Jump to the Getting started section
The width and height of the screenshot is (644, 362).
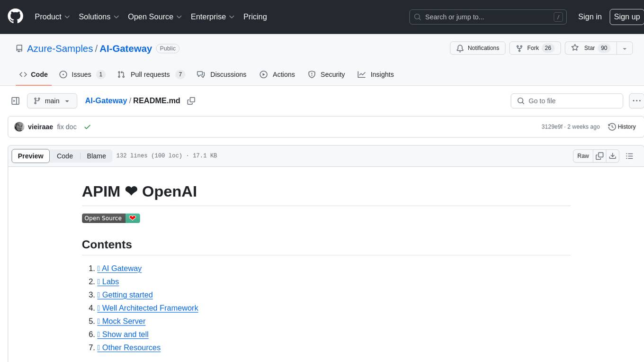click(125, 295)
